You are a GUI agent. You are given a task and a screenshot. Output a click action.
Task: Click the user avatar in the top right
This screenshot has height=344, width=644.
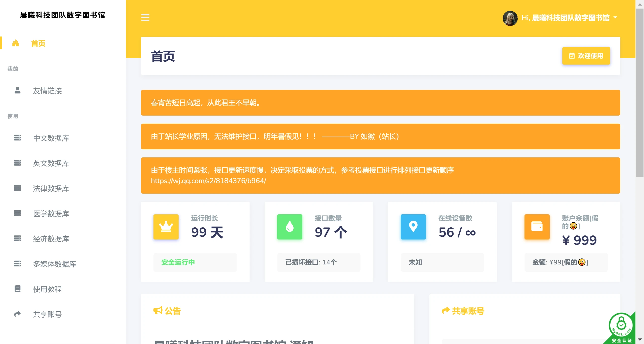pos(510,18)
